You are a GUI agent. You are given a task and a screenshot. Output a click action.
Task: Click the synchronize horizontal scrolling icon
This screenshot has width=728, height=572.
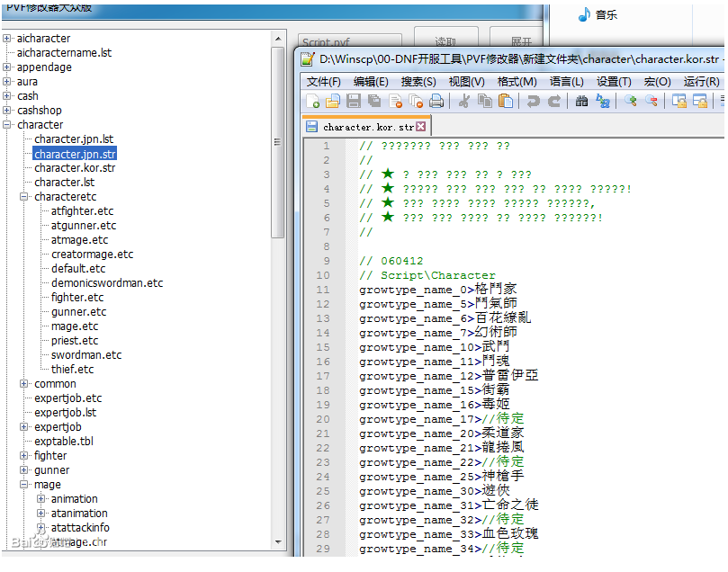(700, 101)
